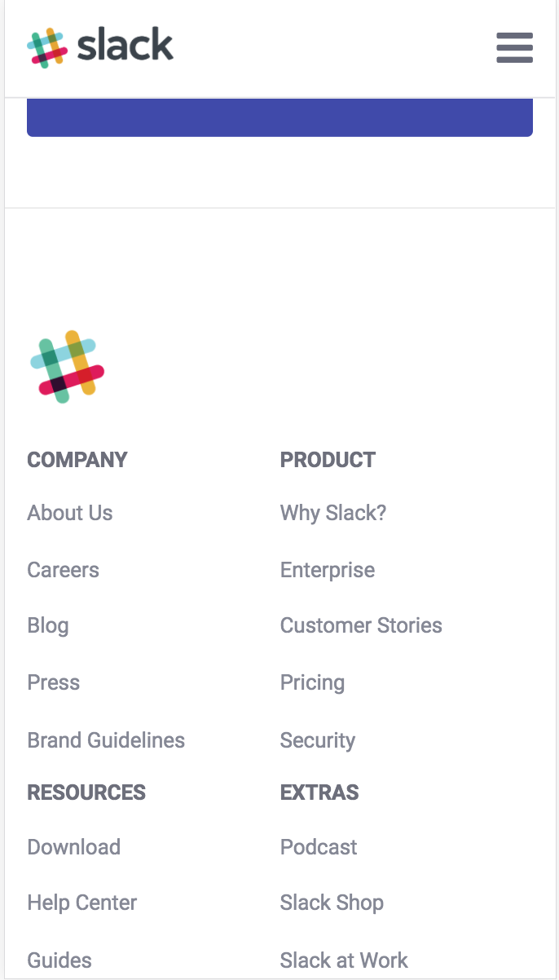Open the Press page link

[x=54, y=682]
